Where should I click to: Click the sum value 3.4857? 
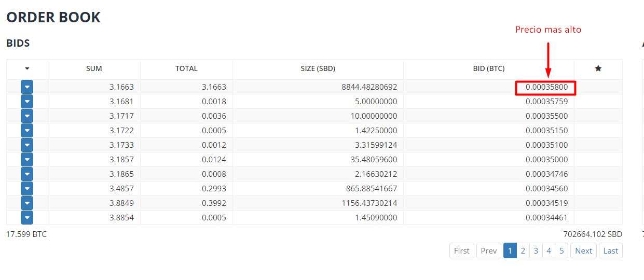(121, 189)
